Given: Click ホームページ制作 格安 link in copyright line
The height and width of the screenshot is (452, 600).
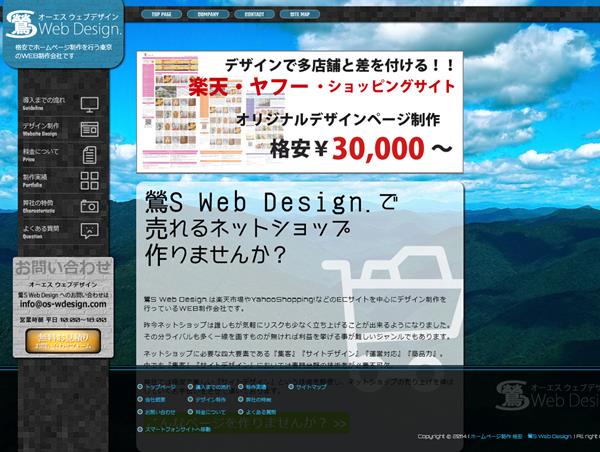Looking at the screenshot, I should [x=496, y=436].
